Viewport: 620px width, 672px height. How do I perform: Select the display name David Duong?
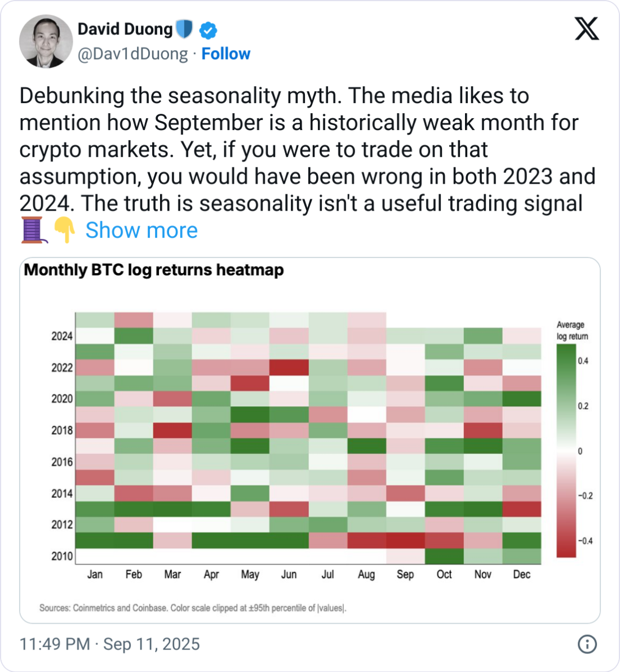(124, 30)
